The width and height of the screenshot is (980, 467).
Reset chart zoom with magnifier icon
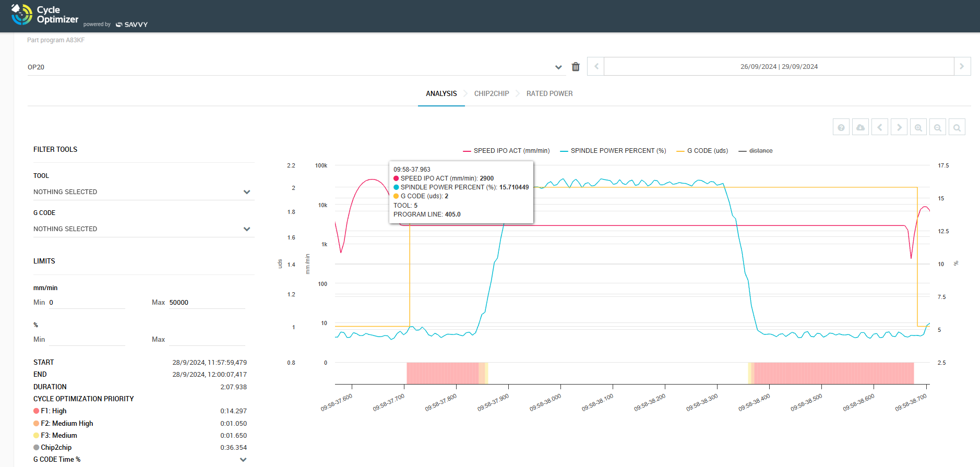tap(957, 127)
